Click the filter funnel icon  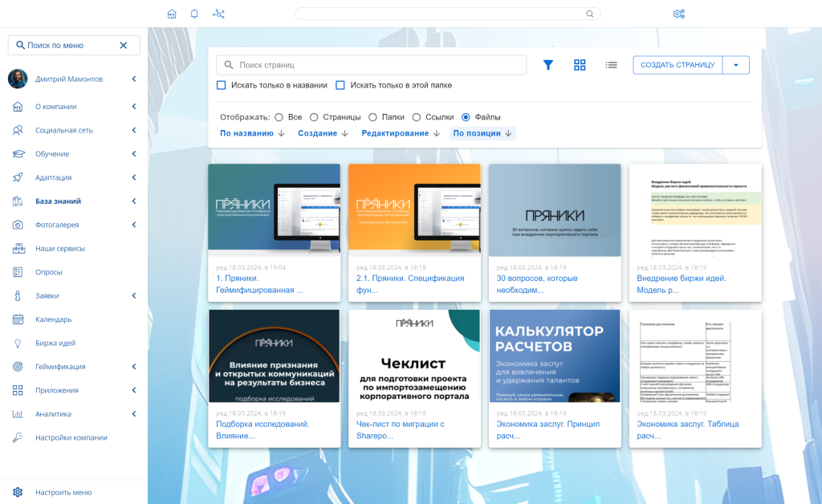point(548,65)
